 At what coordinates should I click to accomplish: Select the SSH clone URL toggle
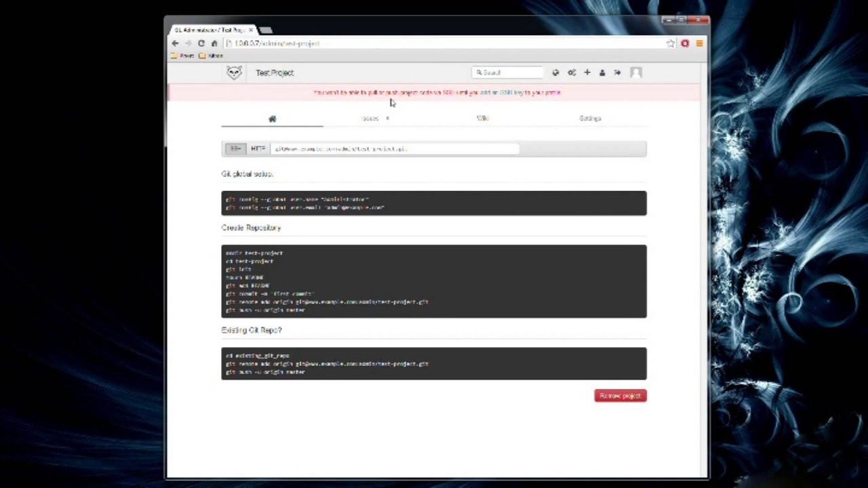[x=235, y=148]
